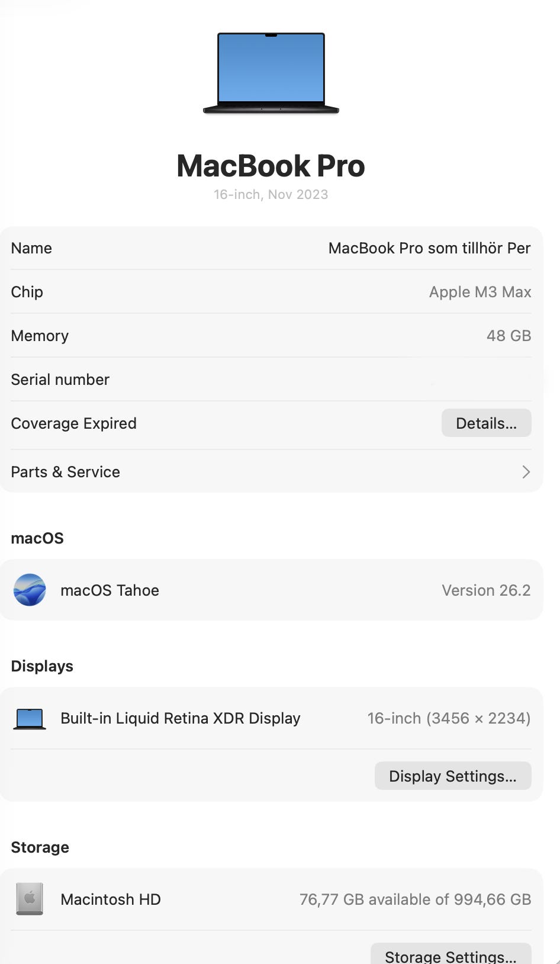Open Display Settings...
The height and width of the screenshot is (964, 560).
[x=453, y=776]
